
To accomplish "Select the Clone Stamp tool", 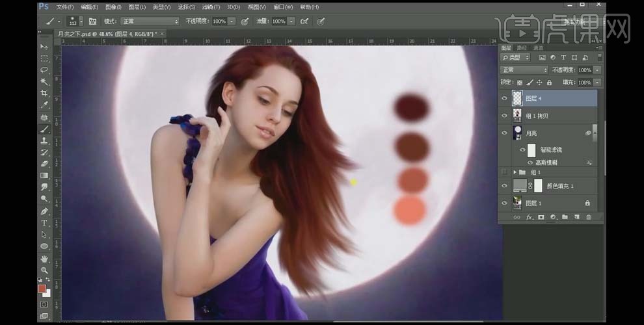I will pos(44,141).
